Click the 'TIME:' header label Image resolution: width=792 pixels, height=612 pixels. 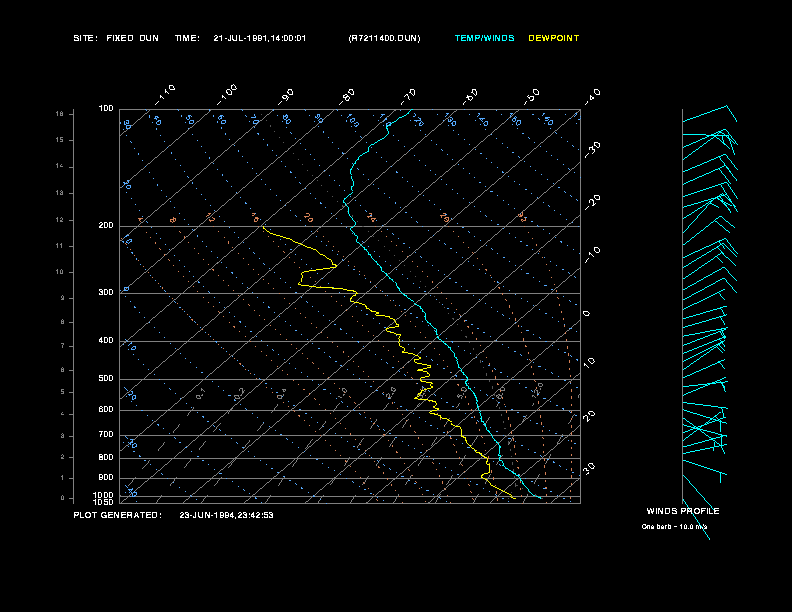tap(187, 38)
